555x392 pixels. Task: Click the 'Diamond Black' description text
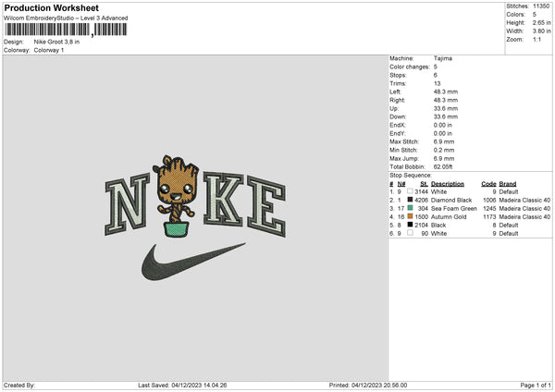pyautogui.click(x=451, y=201)
